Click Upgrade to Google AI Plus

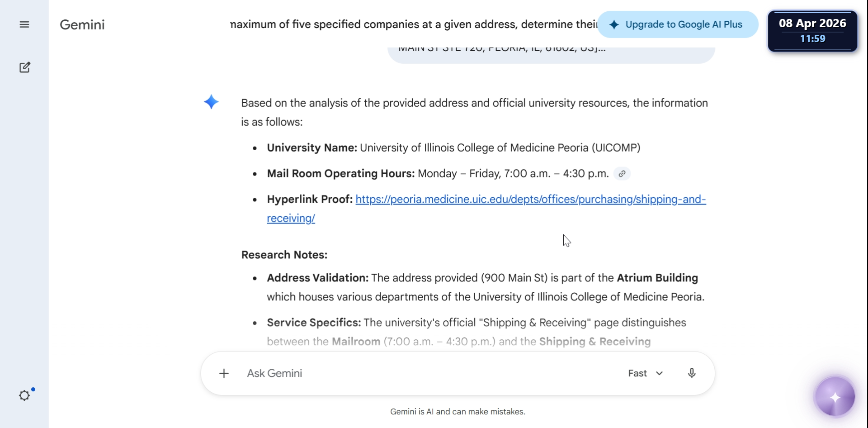coord(677,24)
